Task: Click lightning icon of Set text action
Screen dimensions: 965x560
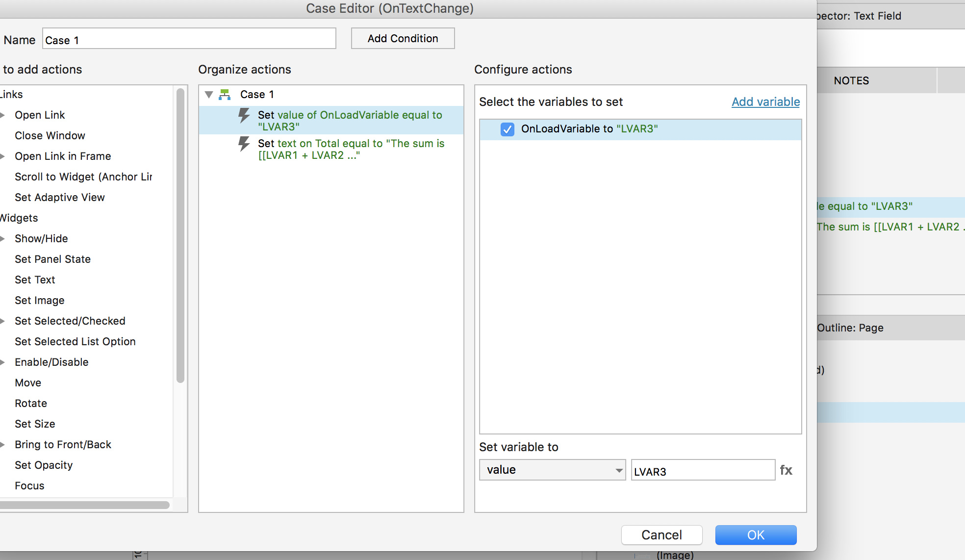Action: pyautogui.click(x=244, y=144)
